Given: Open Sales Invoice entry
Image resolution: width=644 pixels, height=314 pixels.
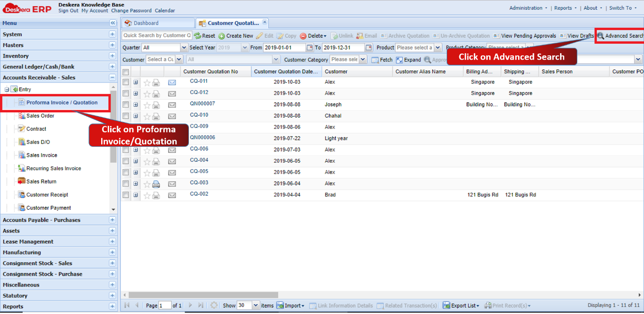Looking at the screenshot, I should [x=42, y=155].
